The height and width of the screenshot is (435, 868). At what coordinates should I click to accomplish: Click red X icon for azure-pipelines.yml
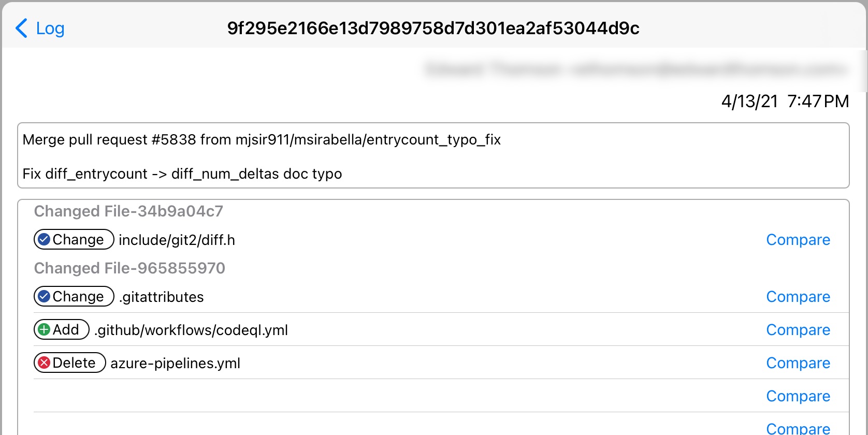tap(45, 363)
